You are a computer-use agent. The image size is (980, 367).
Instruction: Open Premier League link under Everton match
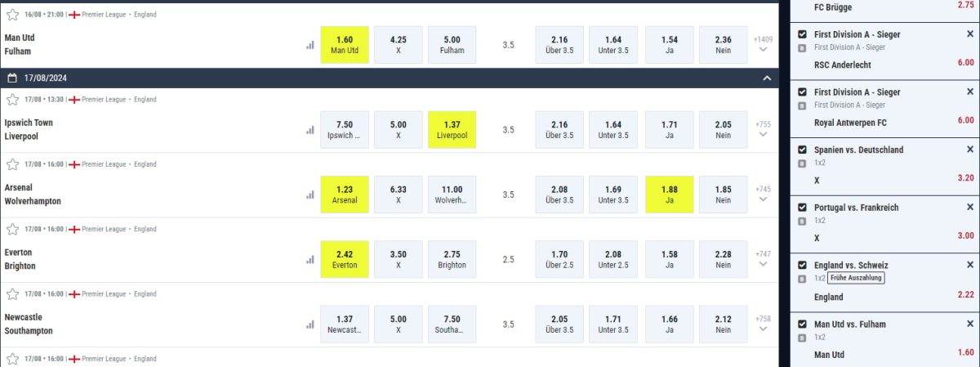tap(104, 230)
